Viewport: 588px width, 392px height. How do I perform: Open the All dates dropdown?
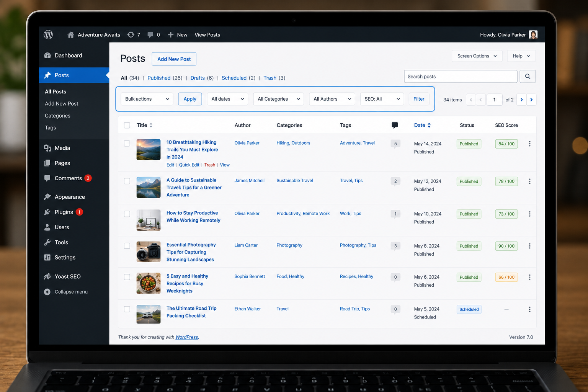tap(227, 99)
